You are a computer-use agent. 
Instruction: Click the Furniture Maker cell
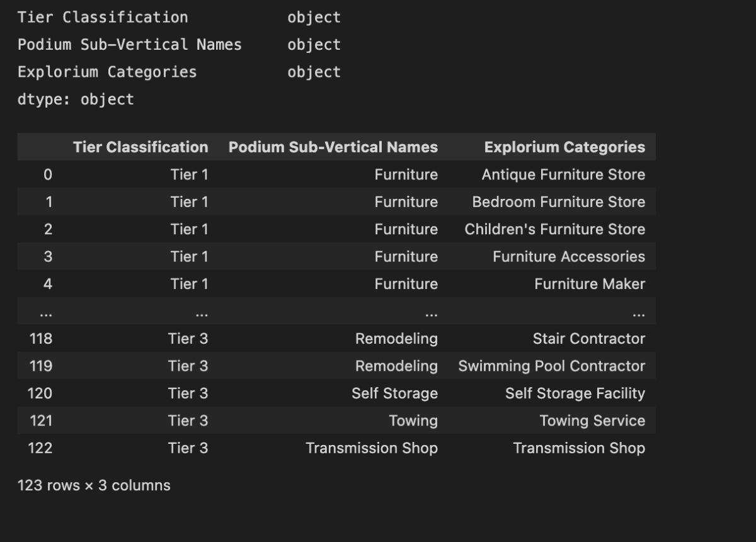590,284
